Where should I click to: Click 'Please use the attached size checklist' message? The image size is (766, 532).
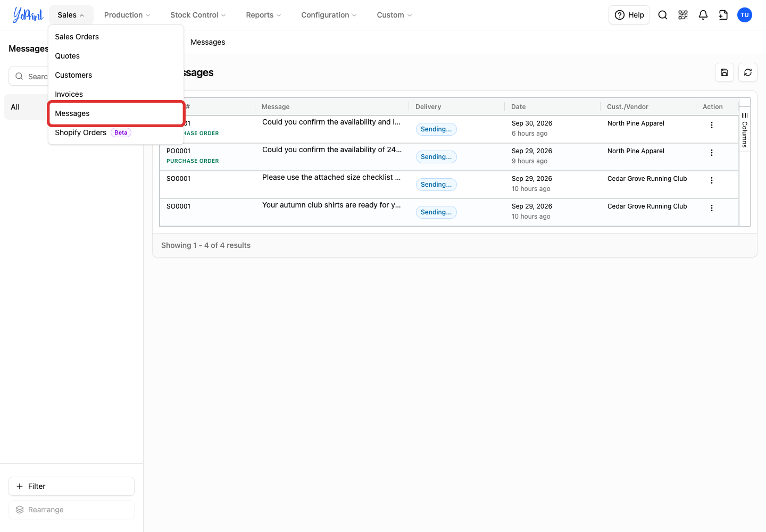331,177
